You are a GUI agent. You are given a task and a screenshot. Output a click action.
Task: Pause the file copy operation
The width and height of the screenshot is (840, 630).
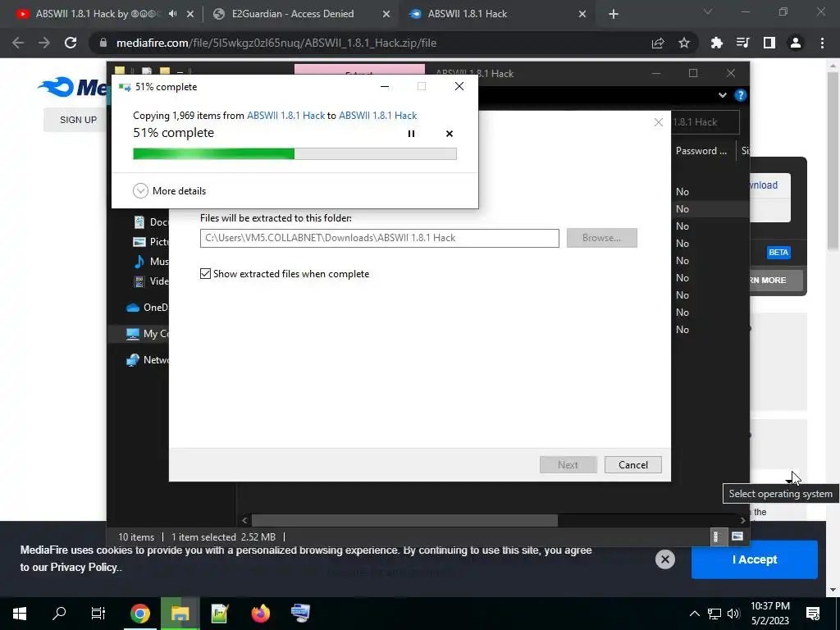click(411, 134)
